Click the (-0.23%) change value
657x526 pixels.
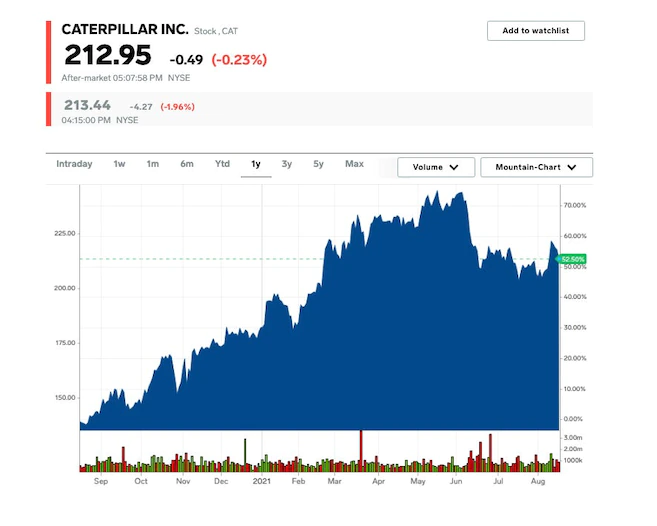[239, 60]
